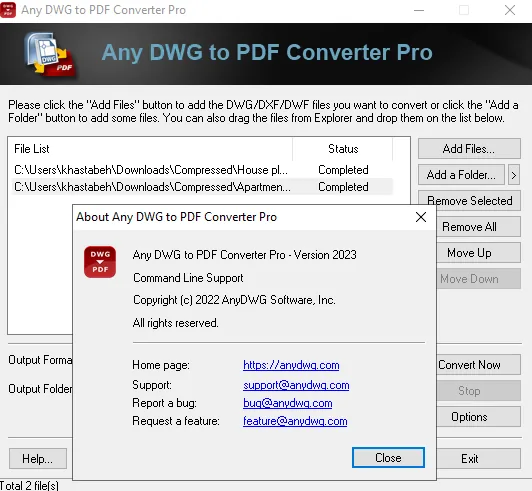This screenshot has width=532, height=491.
Task: Click the app logo in the header banner
Action: pos(50,54)
